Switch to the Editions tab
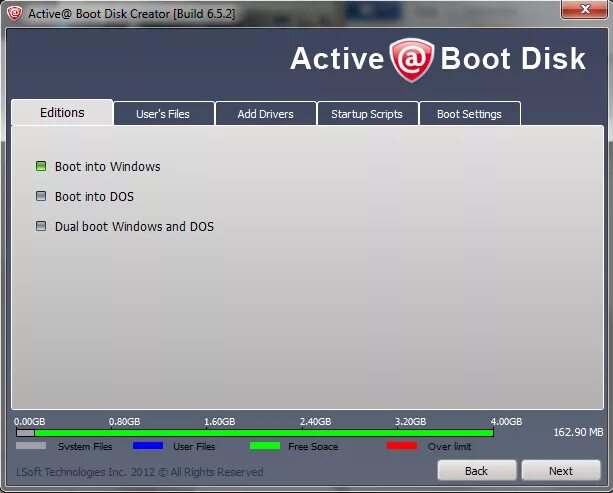Image resolution: width=613 pixels, height=493 pixels. pos(62,113)
